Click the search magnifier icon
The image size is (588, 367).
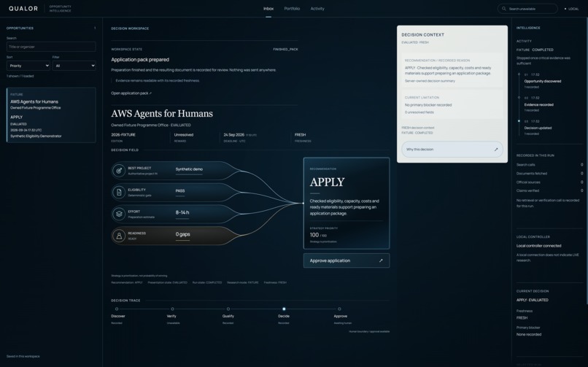pyautogui.click(x=504, y=9)
